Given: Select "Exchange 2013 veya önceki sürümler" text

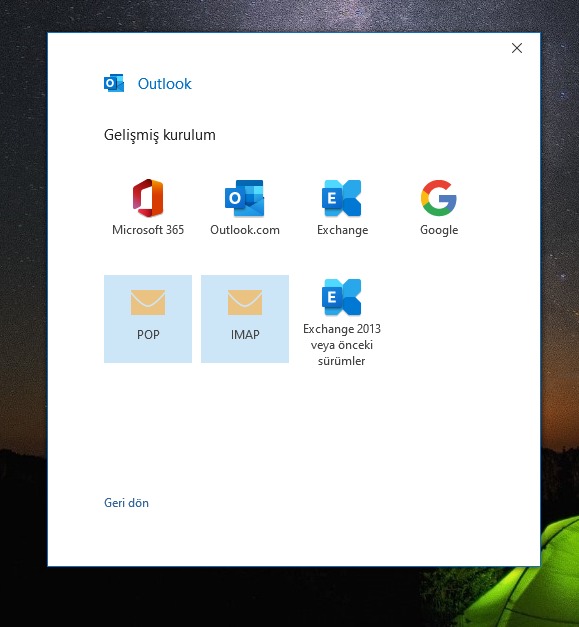Looking at the screenshot, I should coord(341,345).
